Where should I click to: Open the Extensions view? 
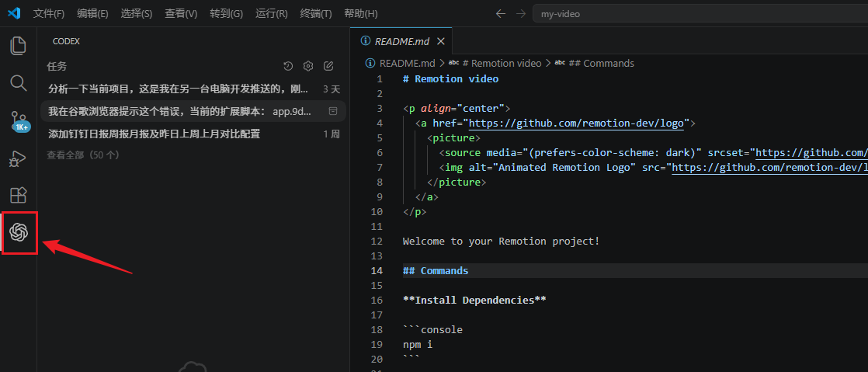(x=18, y=195)
